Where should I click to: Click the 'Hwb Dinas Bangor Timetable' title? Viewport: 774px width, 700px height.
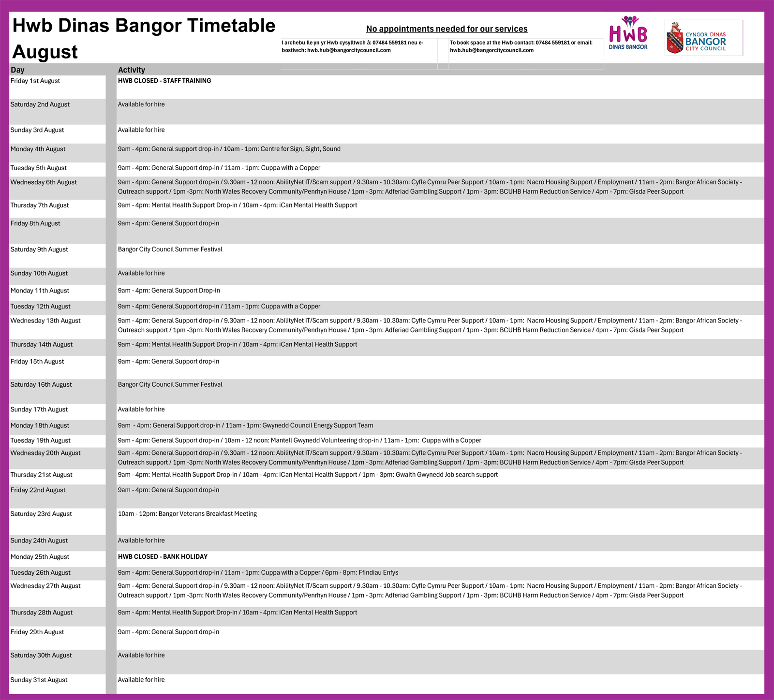click(x=144, y=26)
